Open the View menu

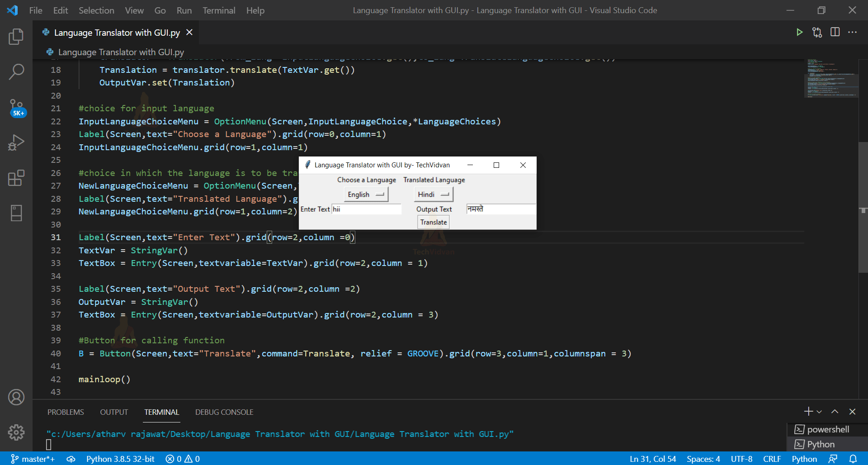tap(134, 10)
